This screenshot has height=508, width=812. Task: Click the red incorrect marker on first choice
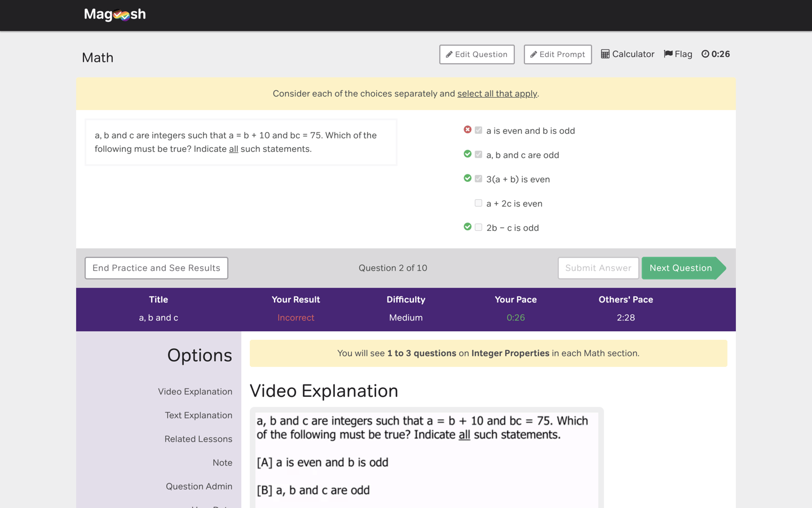tap(467, 129)
